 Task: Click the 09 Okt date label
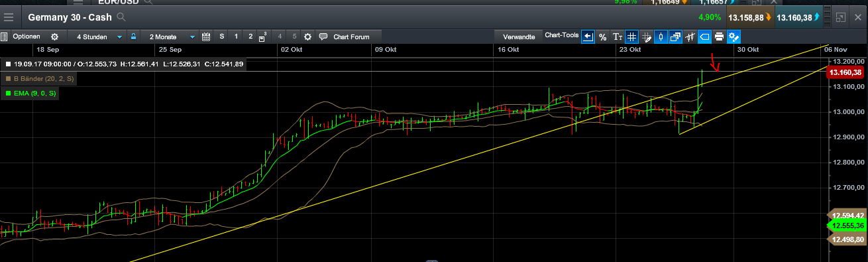click(386, 50)
